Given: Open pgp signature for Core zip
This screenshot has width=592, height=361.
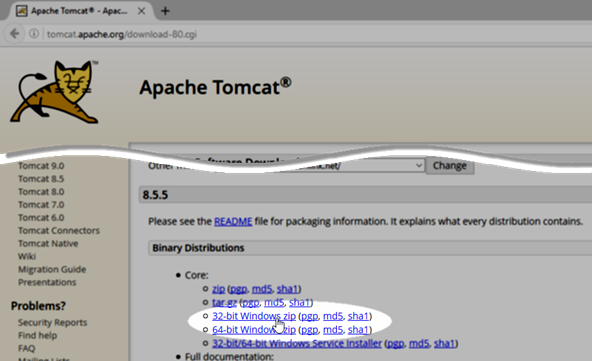Looking at the screenshot, I should 239,289.
